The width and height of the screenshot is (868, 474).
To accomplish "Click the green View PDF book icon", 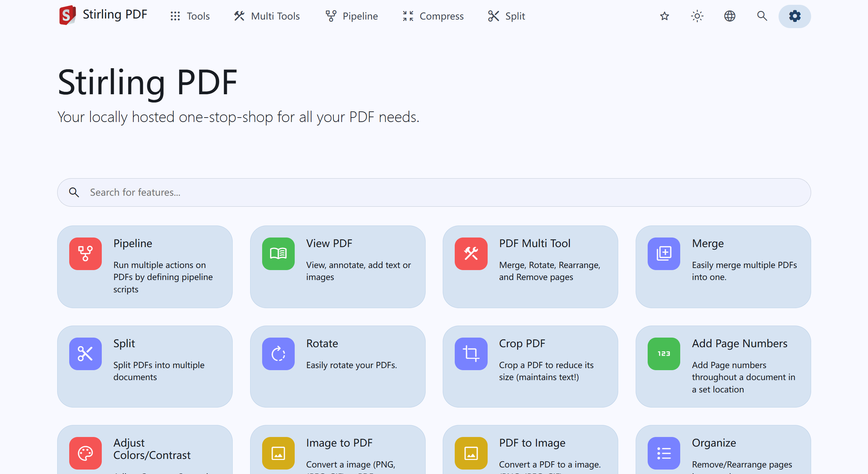I will (278, 254).
